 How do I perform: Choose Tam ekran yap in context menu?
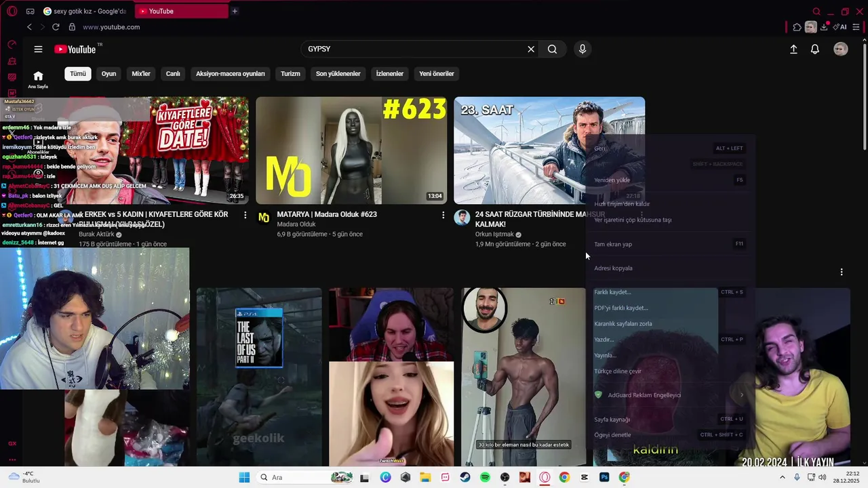coord(669,244)
